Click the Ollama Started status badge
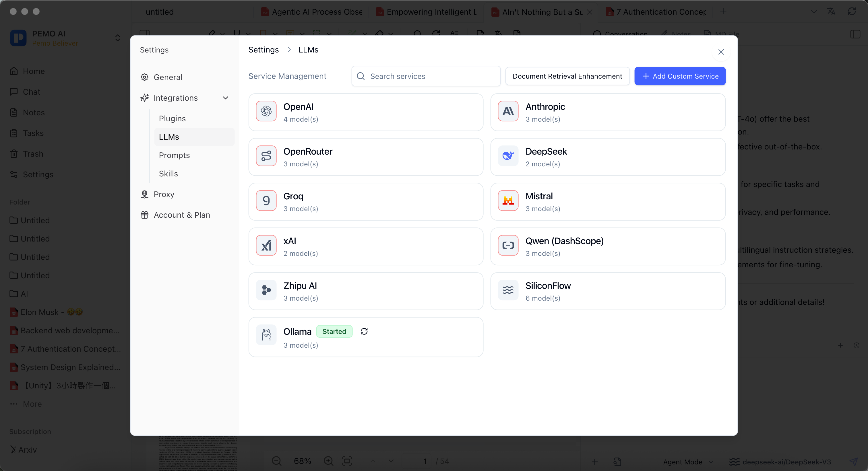This screenshot has height=471, width=868. point(334,332)
